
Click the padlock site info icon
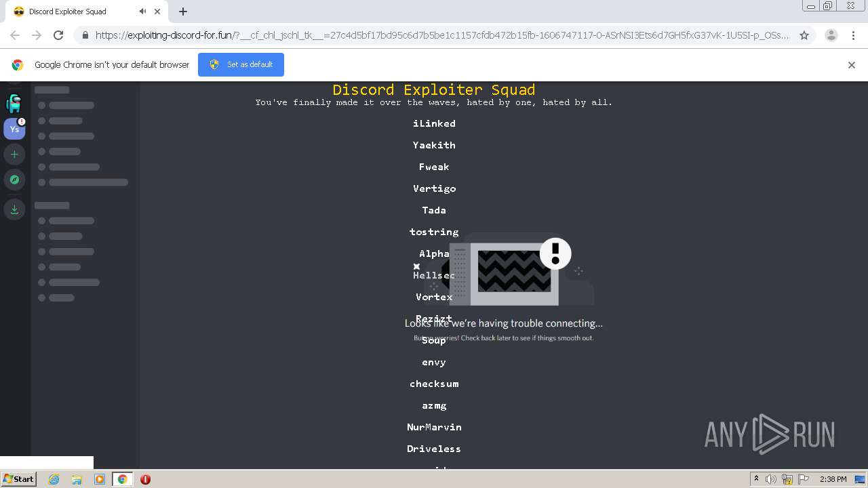point(85,35)
